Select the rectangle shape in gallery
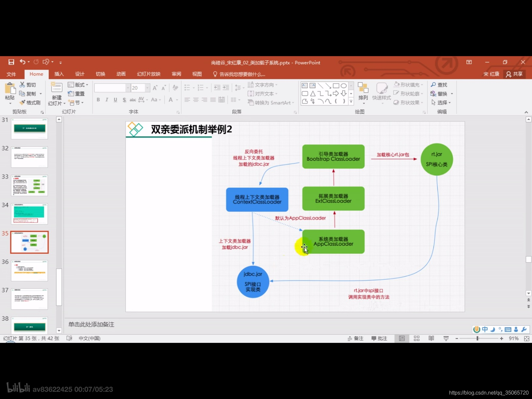Image resolution: width=532 pixels, height=399 pixels. point(336,86)
